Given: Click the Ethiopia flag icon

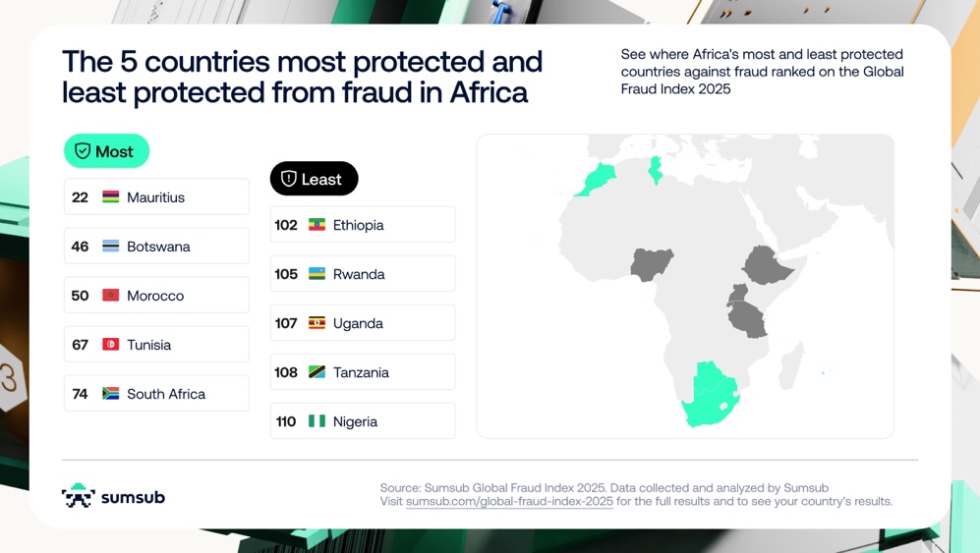Looking at the screenshot, I should (x=317, y=225).
